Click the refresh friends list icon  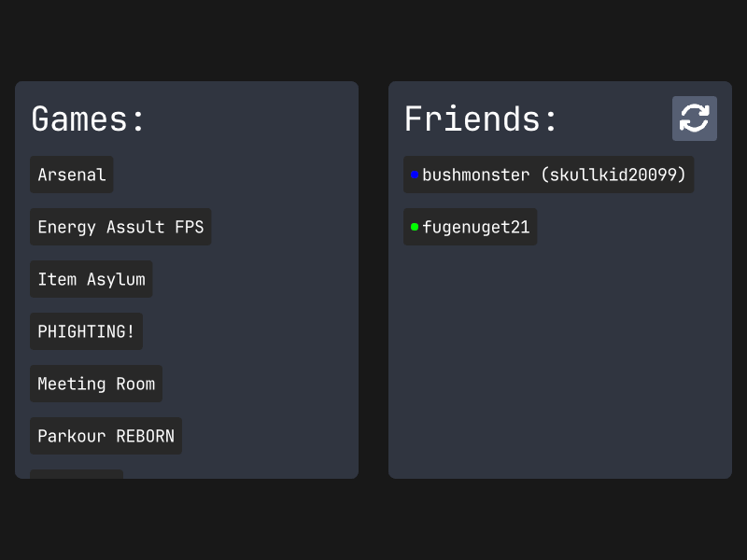[694, 119]
